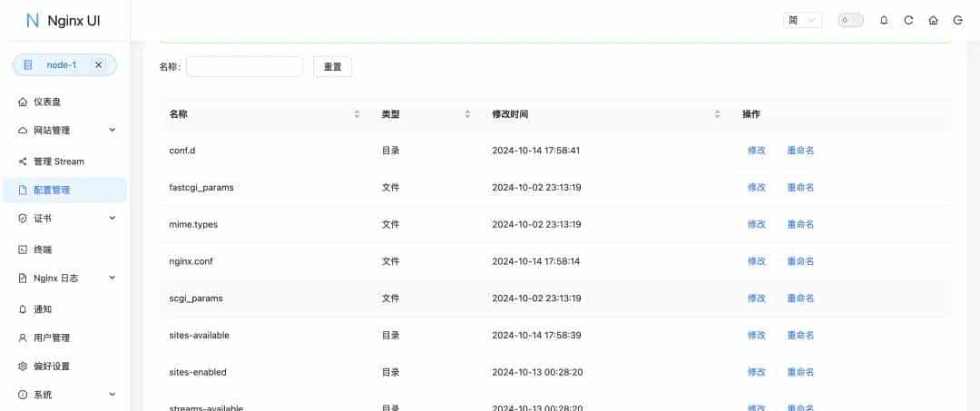Image resolution: width=980 pixels, height=411 pixels.
Task: Click 修改 for fastcgi_params
Action: point(756,188)
